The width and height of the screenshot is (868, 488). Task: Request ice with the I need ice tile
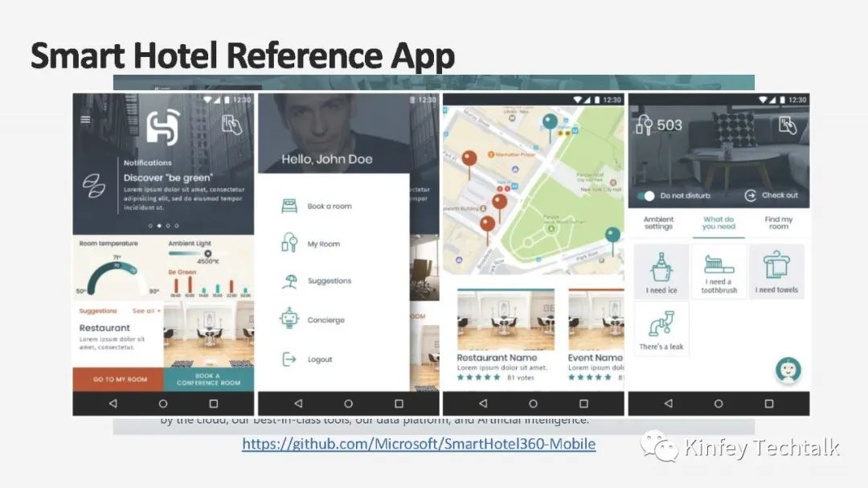[x=661, y=272]
